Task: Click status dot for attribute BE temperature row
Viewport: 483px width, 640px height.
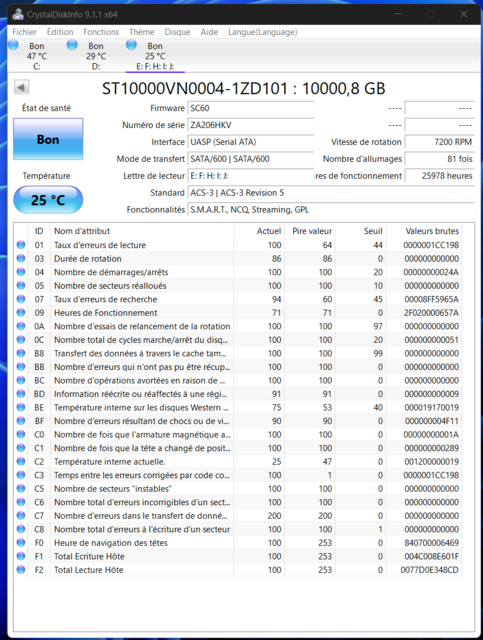Action: click(21, 407)
